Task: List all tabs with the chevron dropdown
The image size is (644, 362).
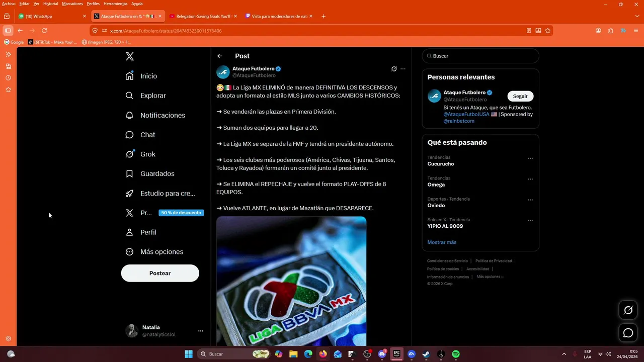Action: (x=637, y=16)
